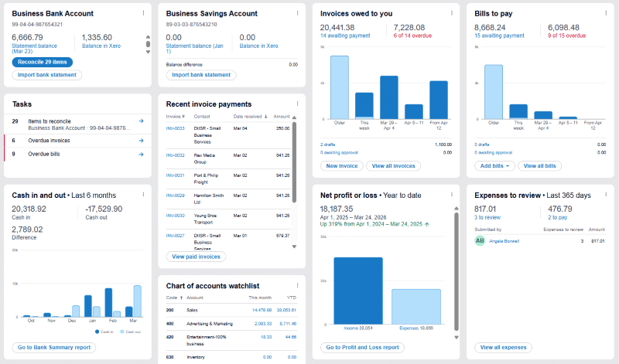The height and width of the screenshot is (364, 619).
Task: Go to Bank Summary report
Action: click(54, 348)
